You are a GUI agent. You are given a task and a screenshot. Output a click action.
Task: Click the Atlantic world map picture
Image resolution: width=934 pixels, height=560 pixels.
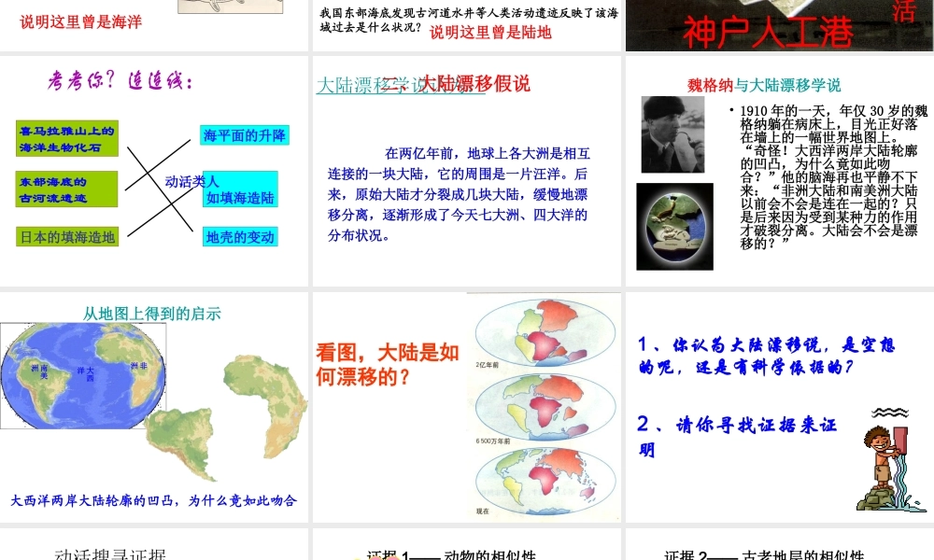(x=83, y=375)
